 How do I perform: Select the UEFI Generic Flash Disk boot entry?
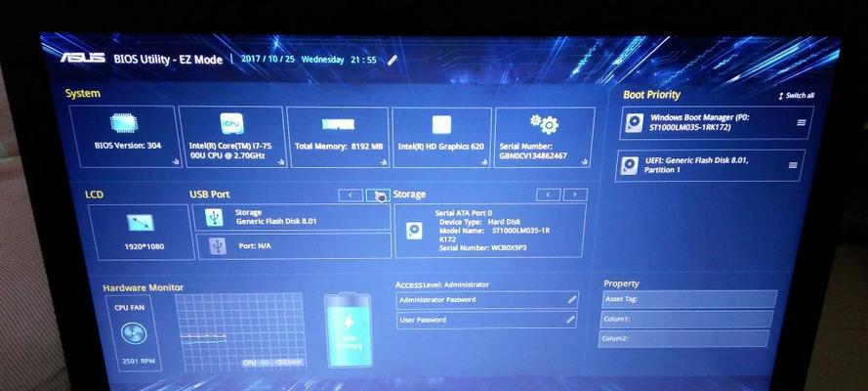(x=710, y=165)
